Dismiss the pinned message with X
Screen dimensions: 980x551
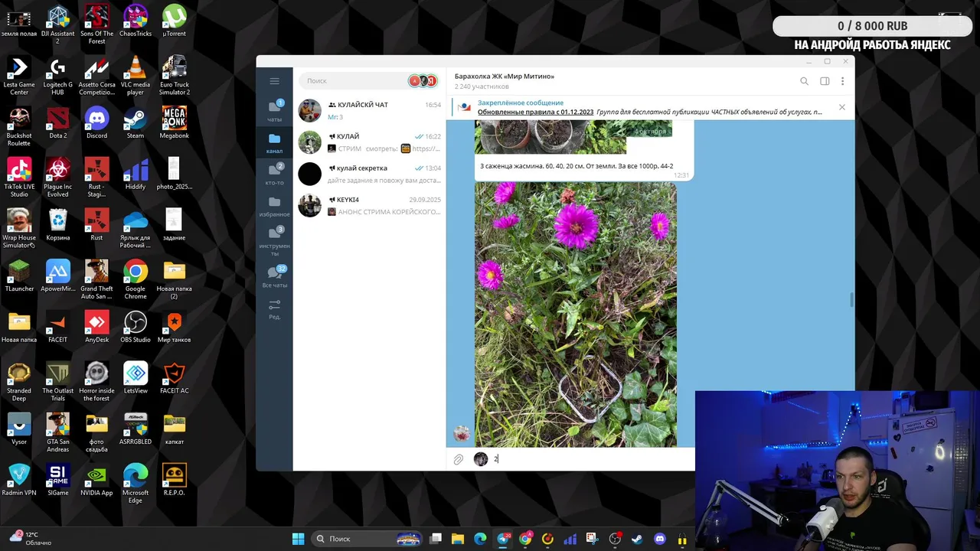[x=841, y=107]
